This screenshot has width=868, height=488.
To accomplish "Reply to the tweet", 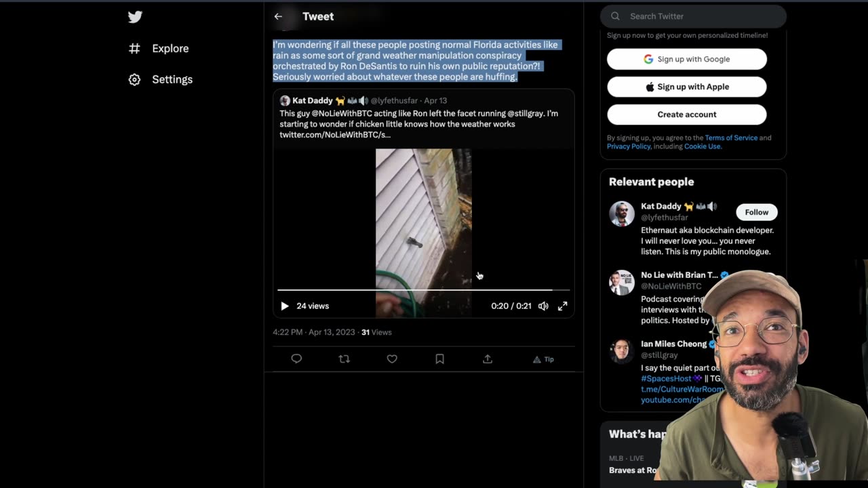I will (x=296, y=359).
